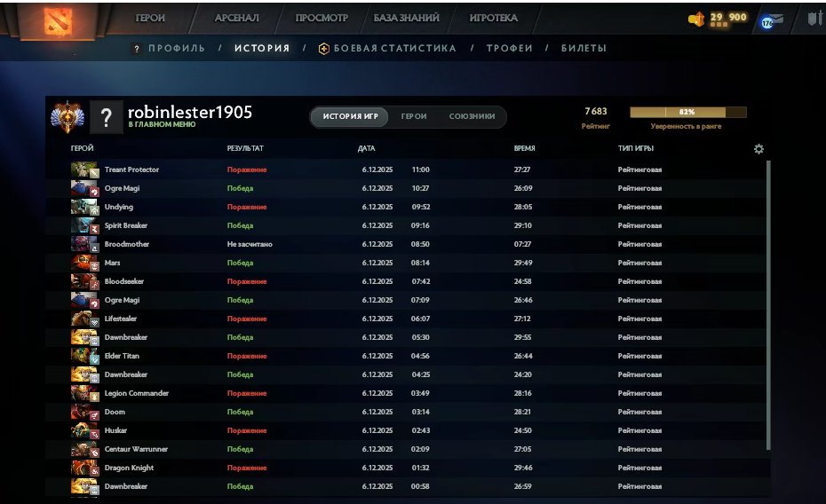Screen dimensions: 826x504
Task: Click Centaur Warrunner hero portrait
Action: [84, 449]
